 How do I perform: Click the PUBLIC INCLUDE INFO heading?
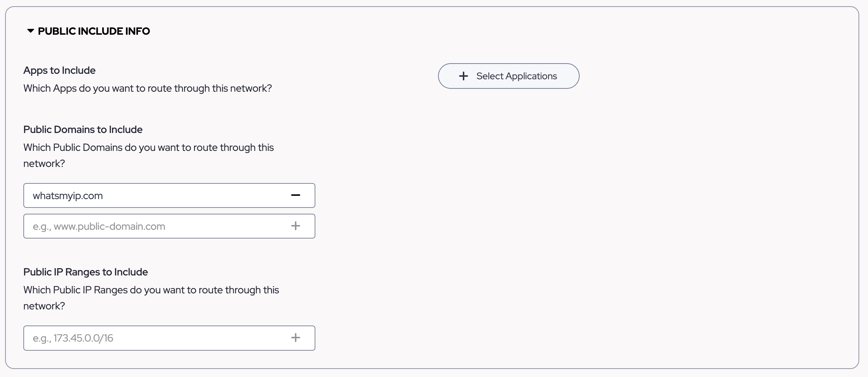94,31
